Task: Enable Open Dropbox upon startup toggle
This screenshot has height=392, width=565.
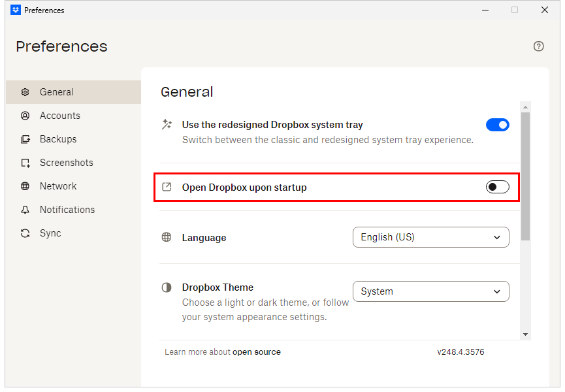Action: (497, 188)
